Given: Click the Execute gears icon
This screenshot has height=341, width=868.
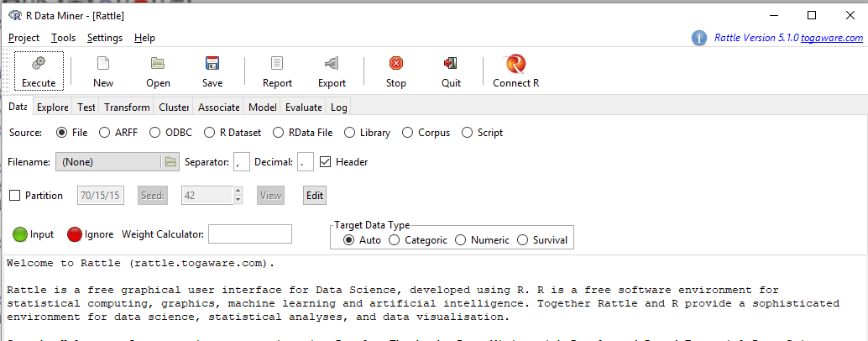Looking at the screenshot, I should 39,64.
